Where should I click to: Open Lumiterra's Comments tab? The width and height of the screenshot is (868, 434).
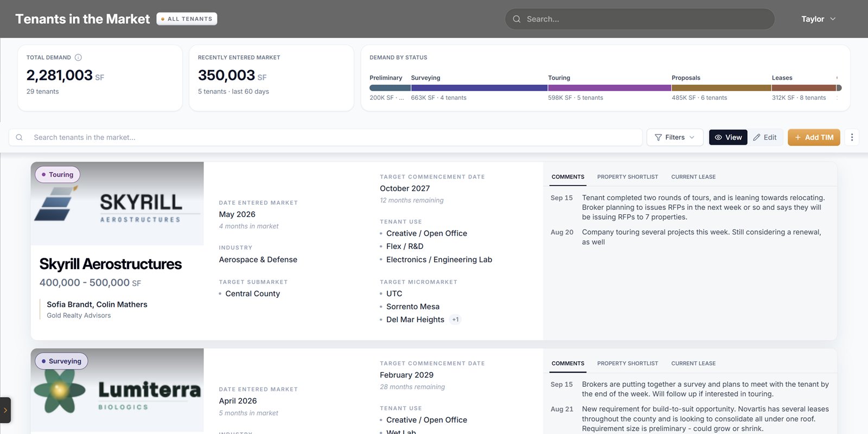click(568, 363)
